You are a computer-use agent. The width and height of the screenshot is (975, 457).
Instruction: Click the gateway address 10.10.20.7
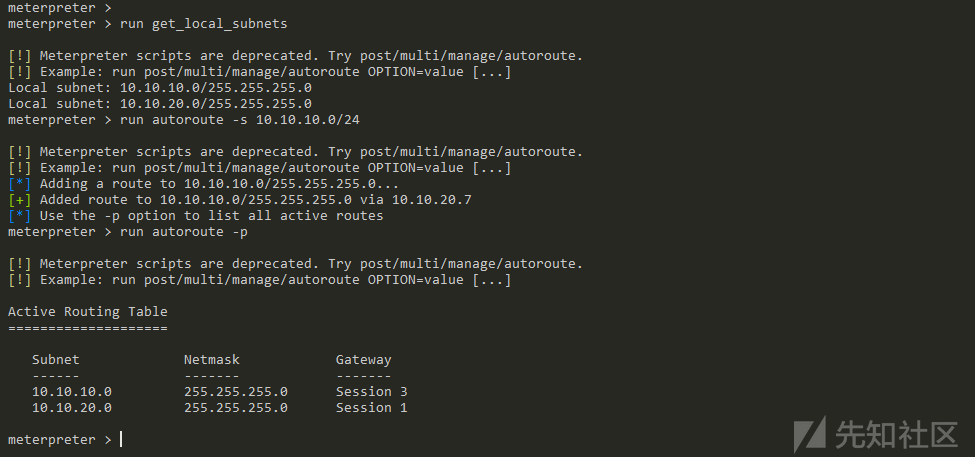point(432,200)
